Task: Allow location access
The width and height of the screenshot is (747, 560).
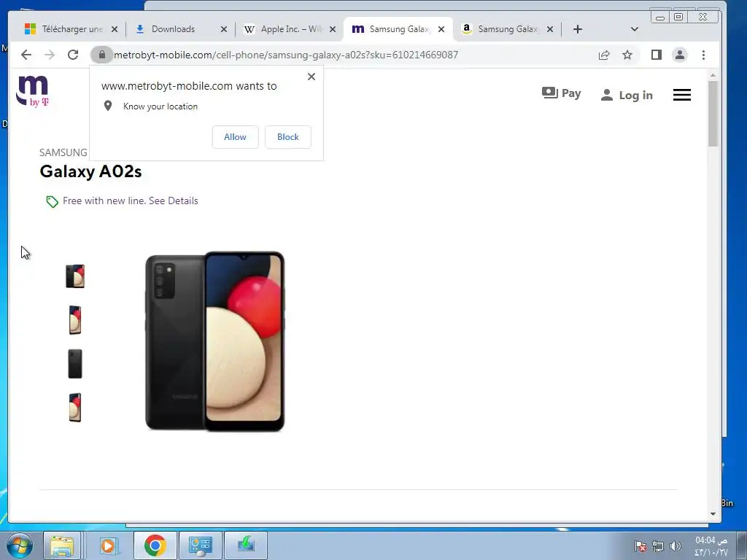Action: click(x=236, y=137)
